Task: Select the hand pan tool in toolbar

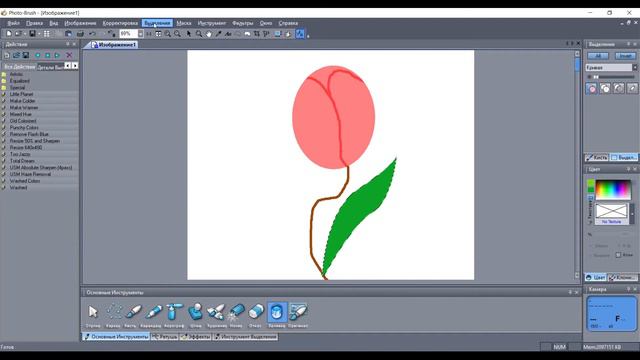Action: coord(209,34)
